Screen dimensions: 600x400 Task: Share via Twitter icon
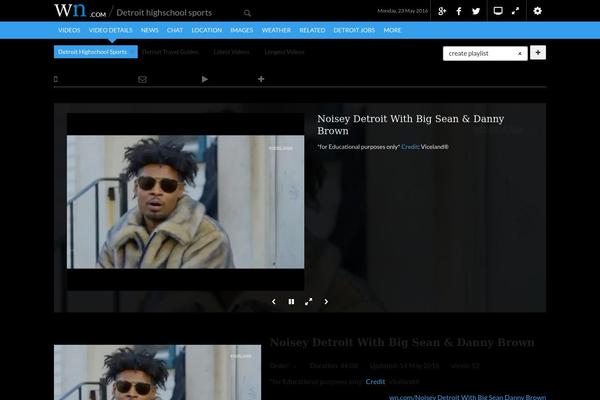[x=476, y=11]
